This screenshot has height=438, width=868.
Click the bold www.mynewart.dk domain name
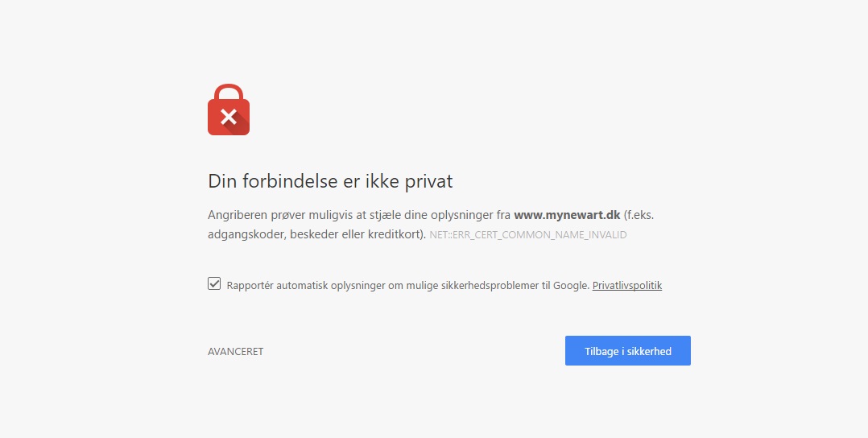pos(567,215)
